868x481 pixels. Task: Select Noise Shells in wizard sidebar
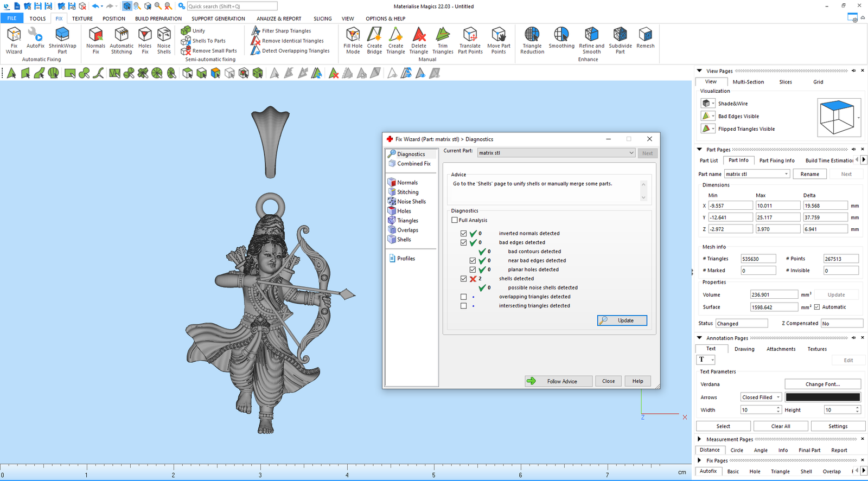click(411, 202)
